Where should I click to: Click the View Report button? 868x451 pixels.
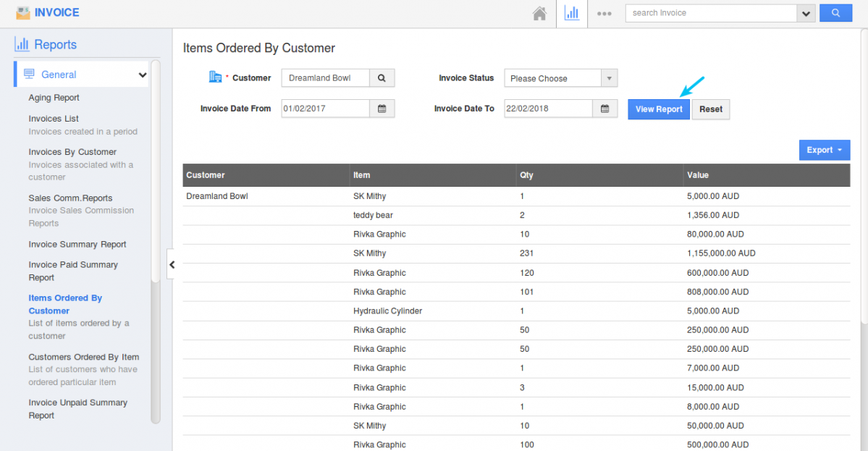click(x=659, y=109)
